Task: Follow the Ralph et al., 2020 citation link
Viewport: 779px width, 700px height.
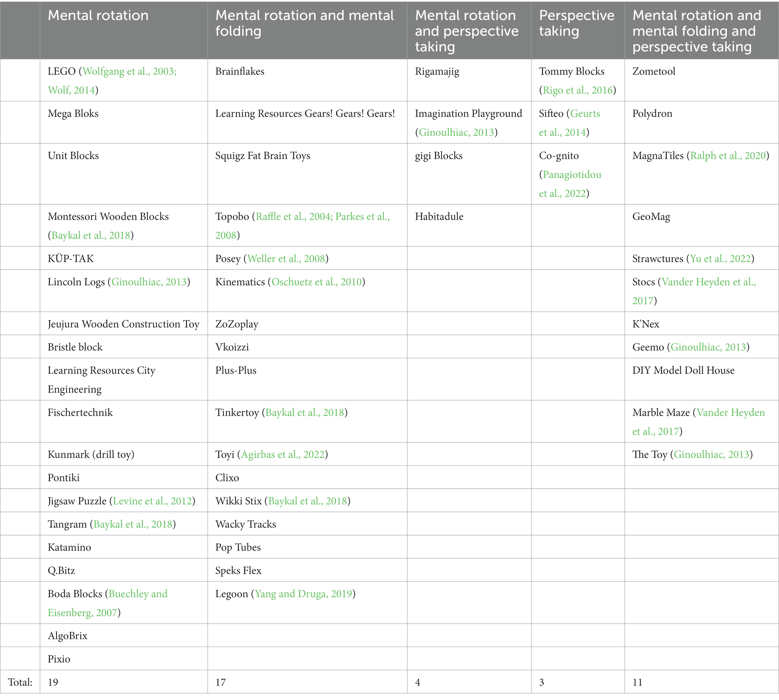Action: coord(728,156)
